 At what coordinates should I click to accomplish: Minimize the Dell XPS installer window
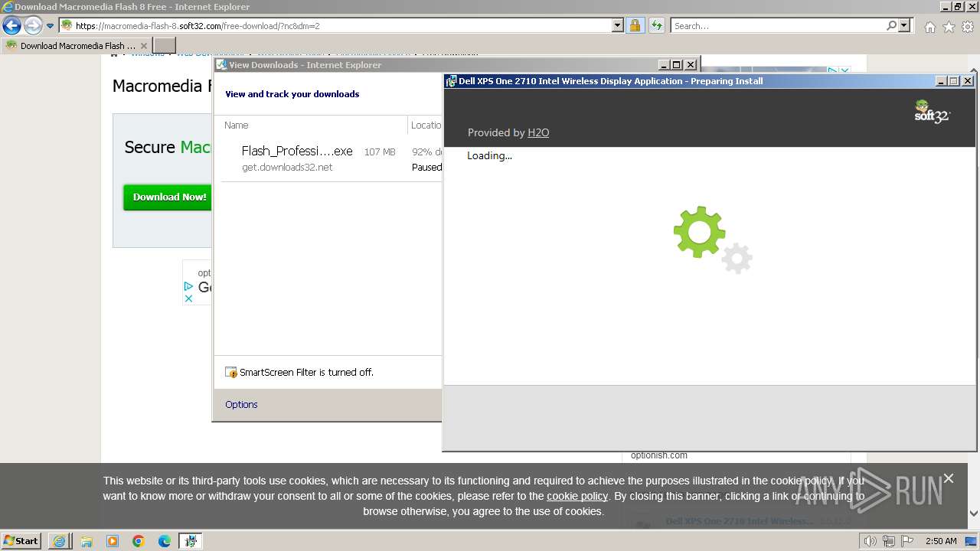click(941, 80)
